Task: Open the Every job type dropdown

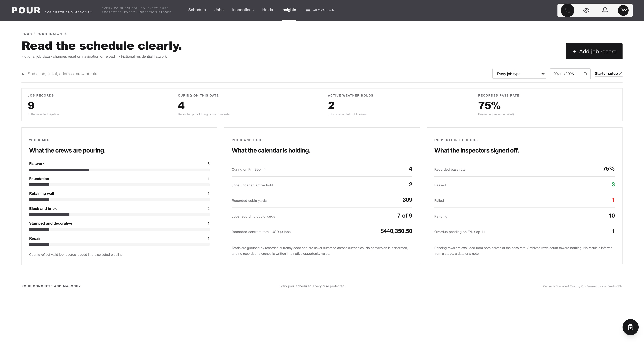Action: (519, 74)
